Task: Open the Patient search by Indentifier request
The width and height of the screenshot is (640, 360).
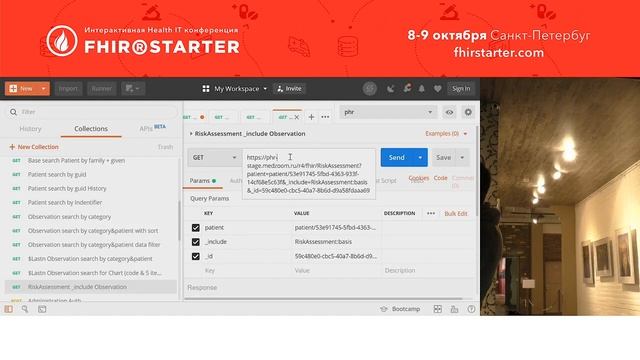Action: tap(92, 202)
